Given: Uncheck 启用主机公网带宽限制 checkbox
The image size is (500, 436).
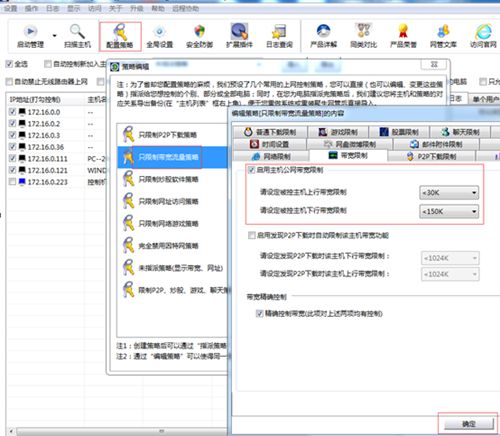Looking at the screenshot, I should click(252, 170).
